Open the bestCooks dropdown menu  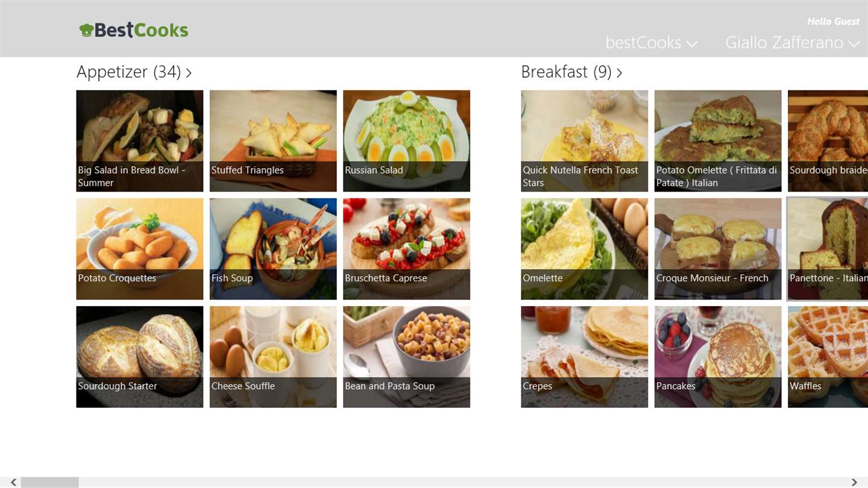pos(652,43)
